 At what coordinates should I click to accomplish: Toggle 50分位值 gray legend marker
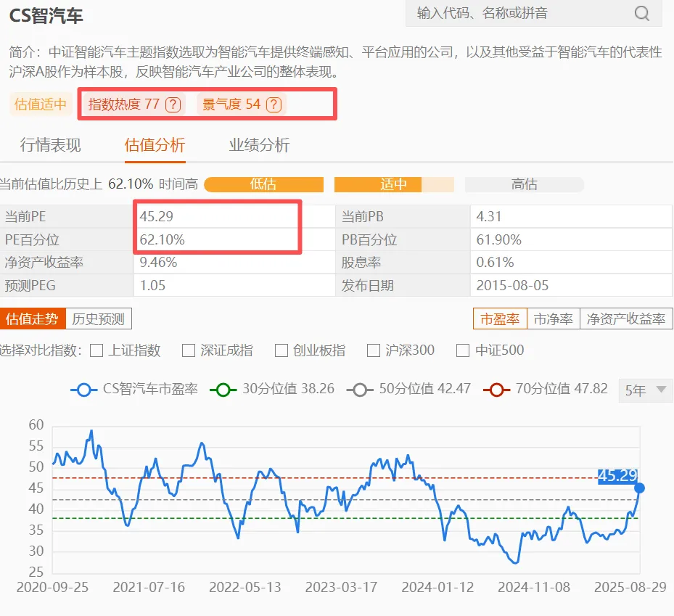[x=361, y=390]
